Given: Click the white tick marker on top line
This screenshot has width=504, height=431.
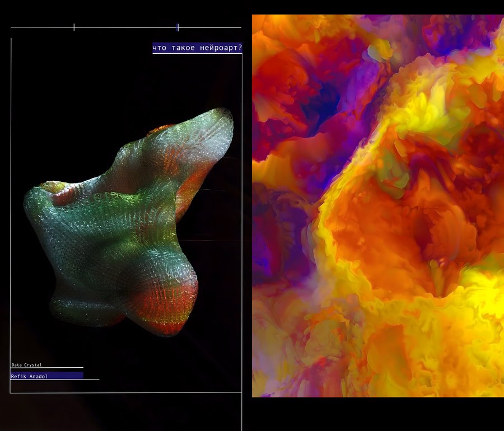Looking at the screenshot, I should (x=74, y=27).
